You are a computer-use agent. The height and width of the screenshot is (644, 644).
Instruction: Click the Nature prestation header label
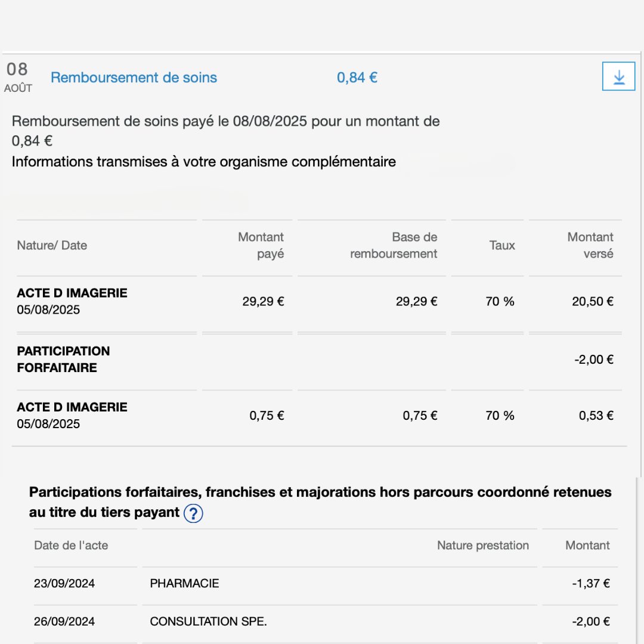click(x=482, y=545)
